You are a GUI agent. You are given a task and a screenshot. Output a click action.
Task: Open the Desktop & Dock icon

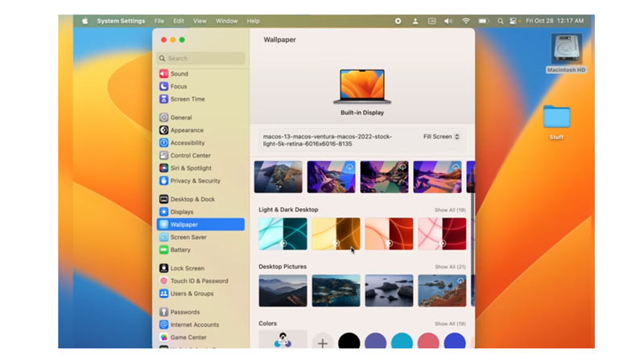coord(163,199)
